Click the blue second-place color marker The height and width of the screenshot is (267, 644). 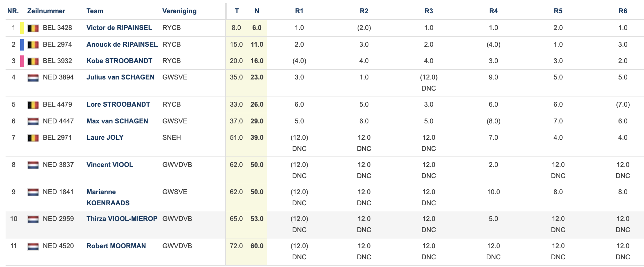(22, 45)
